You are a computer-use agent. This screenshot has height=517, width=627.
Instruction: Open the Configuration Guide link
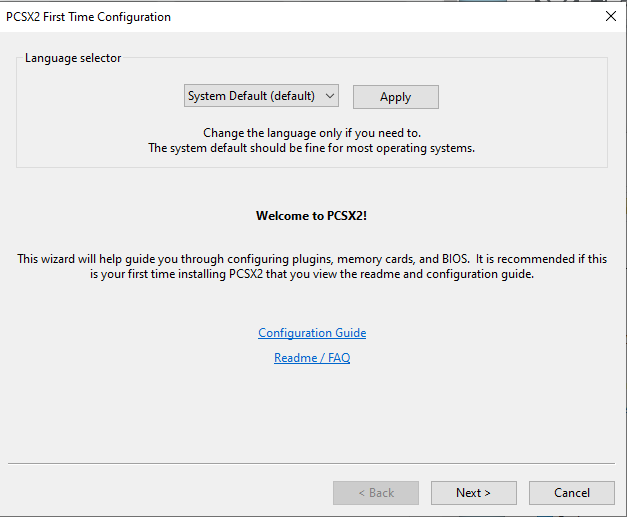point(312,333)
